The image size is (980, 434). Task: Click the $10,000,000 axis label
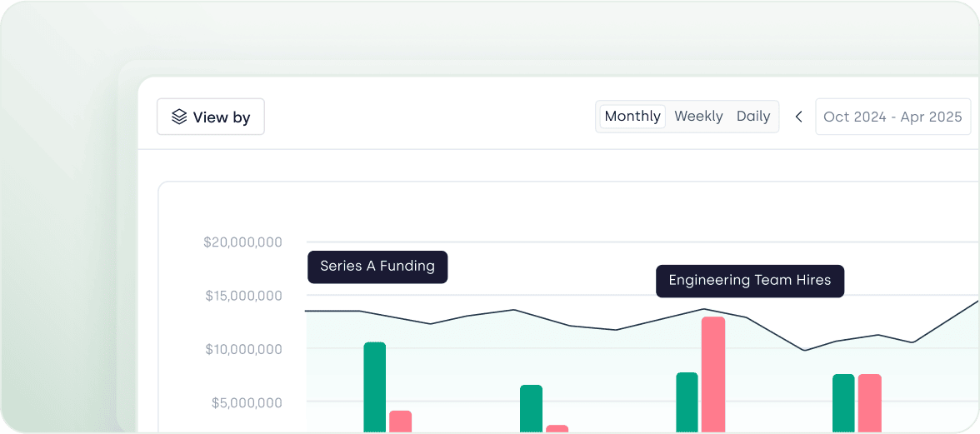(243, 350)
